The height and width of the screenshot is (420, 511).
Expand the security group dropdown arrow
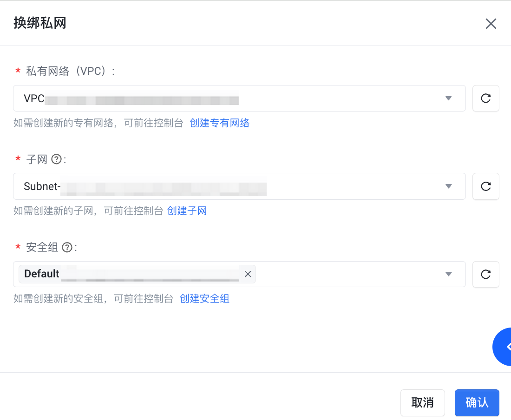coord(448,274)
